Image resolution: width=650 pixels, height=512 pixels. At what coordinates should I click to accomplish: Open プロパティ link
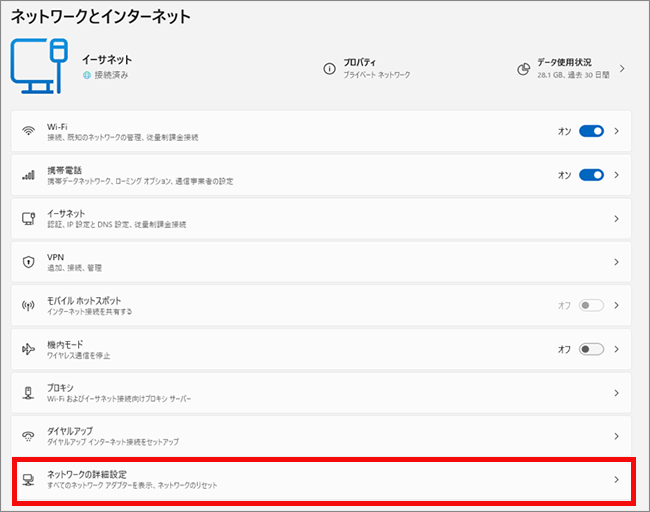359,62
